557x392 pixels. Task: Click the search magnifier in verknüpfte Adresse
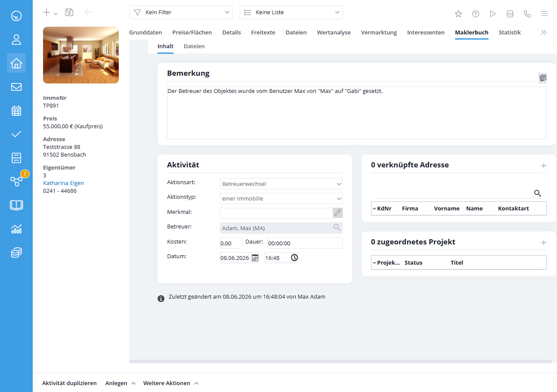coord(538,193)
